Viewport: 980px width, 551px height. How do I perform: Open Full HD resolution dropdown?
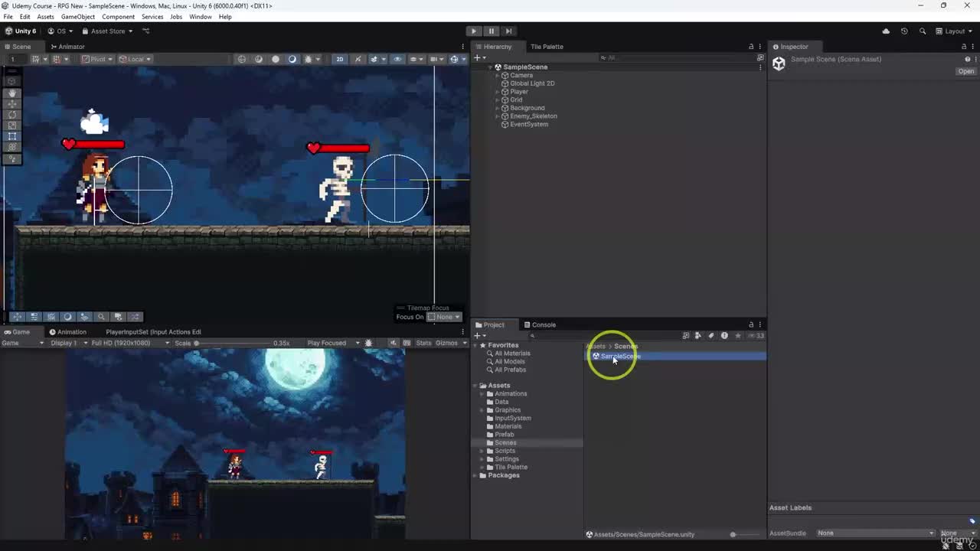130,343
